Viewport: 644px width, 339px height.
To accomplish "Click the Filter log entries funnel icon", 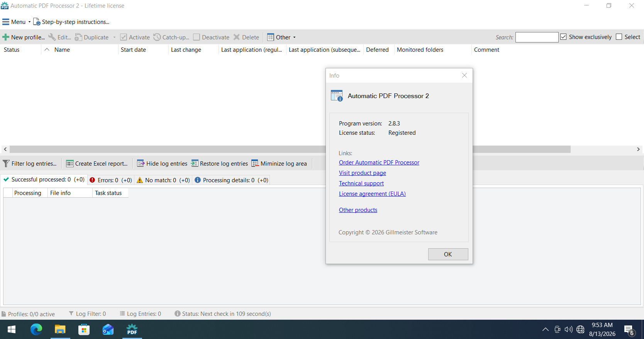I will tap(6, 164).
